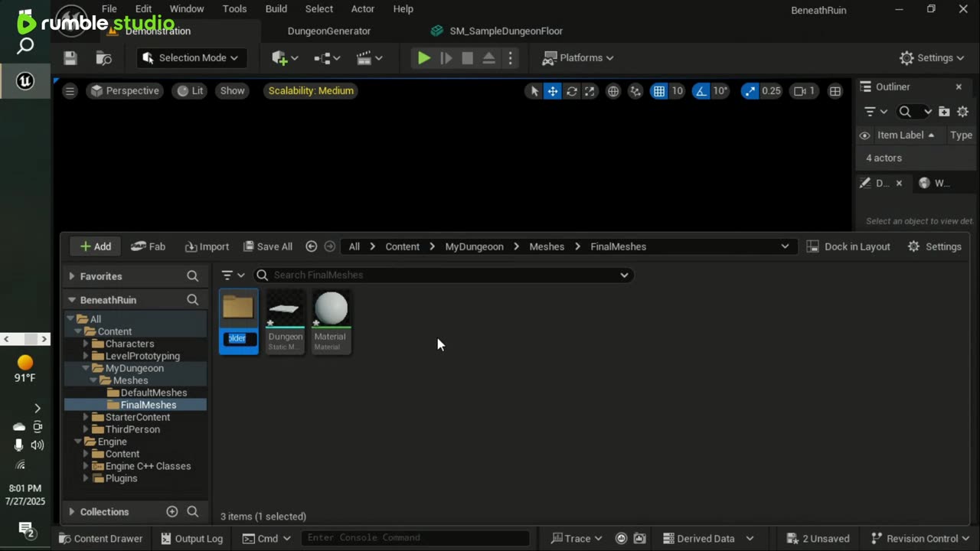Open the scale snap value 0.25 menu

point(772,91)
